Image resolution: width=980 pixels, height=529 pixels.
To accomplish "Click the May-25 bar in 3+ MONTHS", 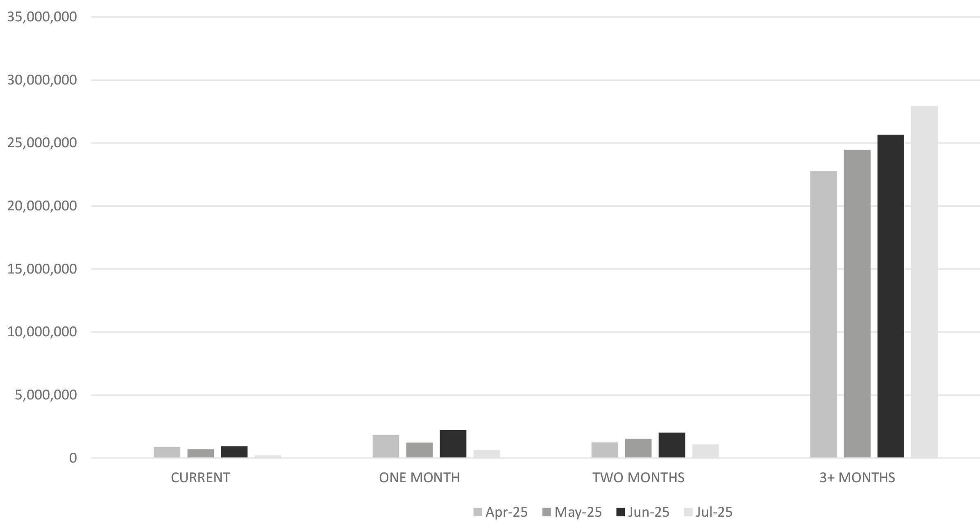I will tap(857, 303).
